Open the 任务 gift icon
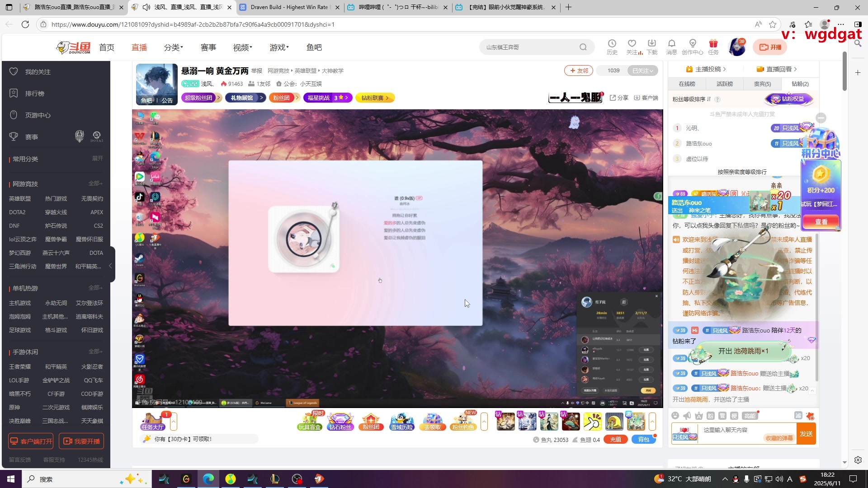 (713, 47)
